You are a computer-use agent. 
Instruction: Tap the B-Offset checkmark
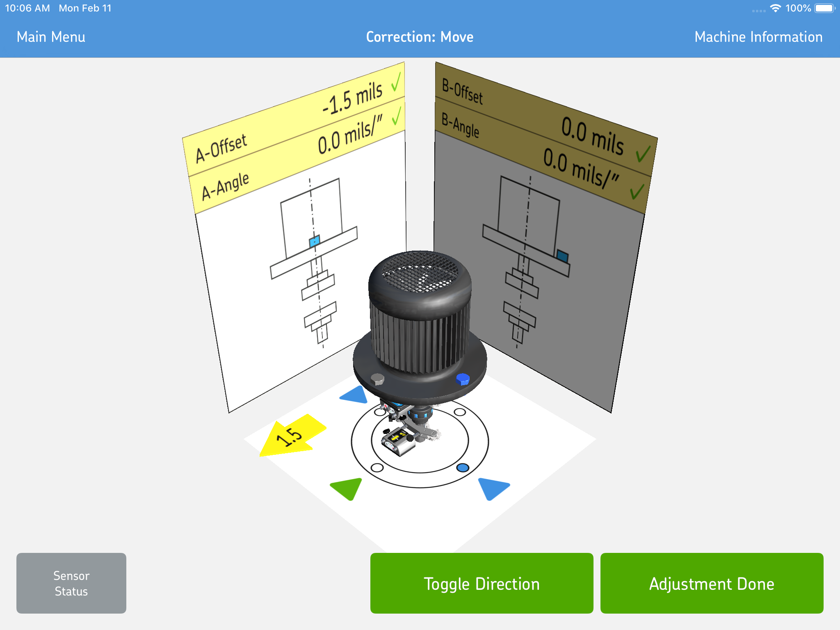pyautogui.click(x=643, y=154)
